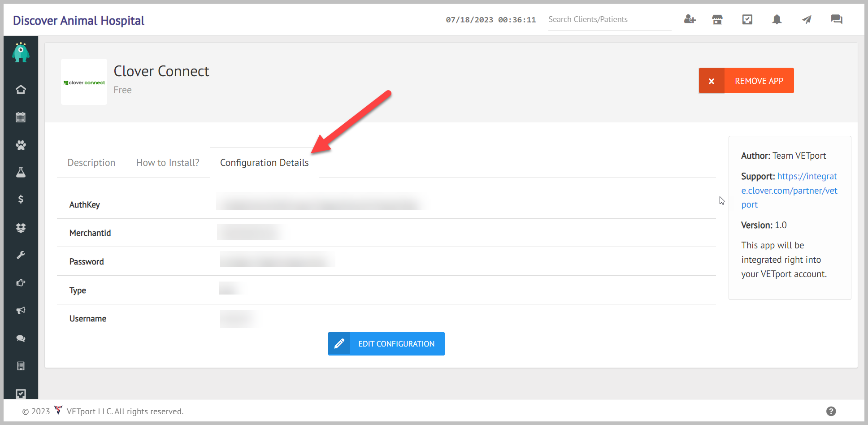
Task: Open the notifications bell
Action: tap(777, 19)
